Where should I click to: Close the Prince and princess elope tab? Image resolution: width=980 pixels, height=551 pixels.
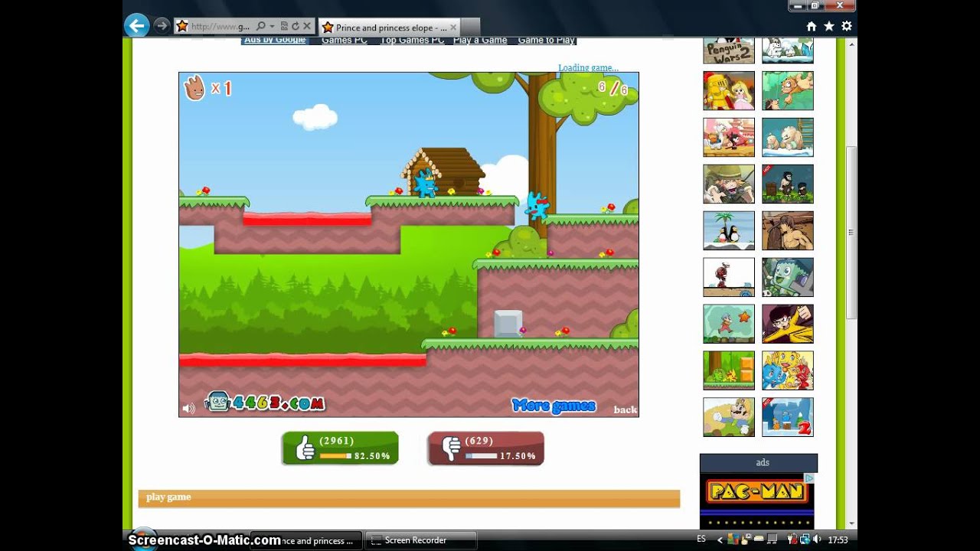(x=453, y=28)
